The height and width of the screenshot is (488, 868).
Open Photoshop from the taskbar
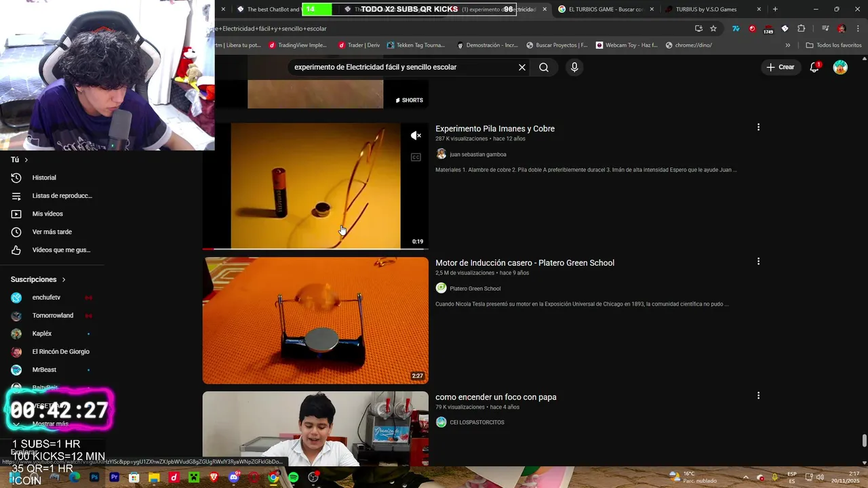94,477
